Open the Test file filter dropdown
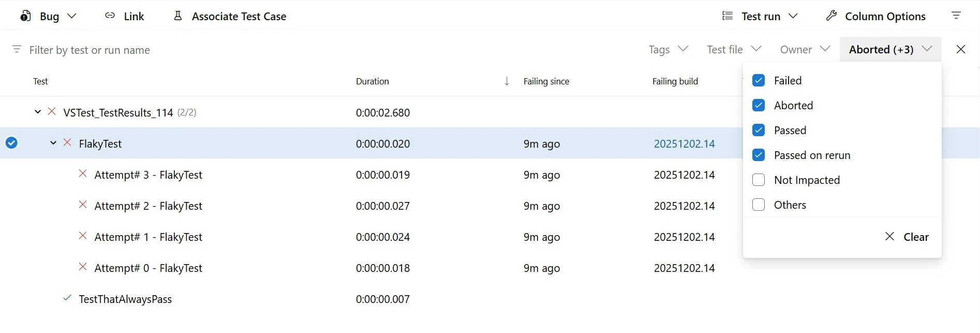980x333 pixels. click(x=734, y=49)
